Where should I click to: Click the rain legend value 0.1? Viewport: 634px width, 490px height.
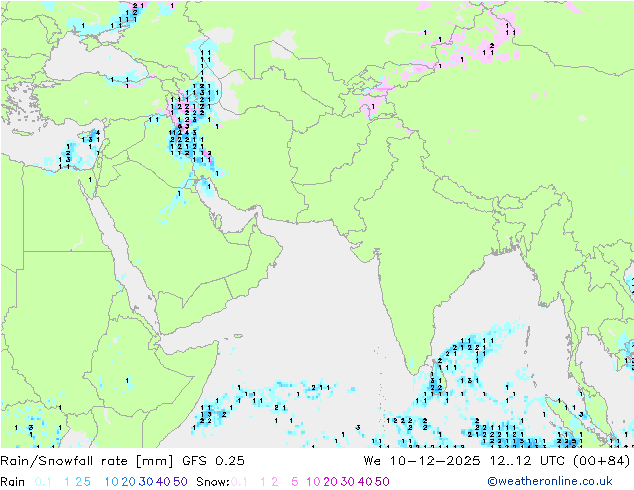click(43, 482)
